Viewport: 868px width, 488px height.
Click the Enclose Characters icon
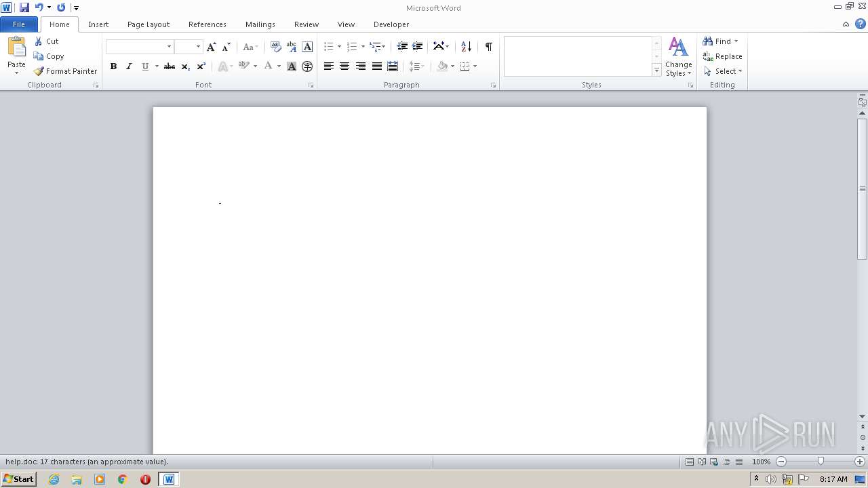pos(307,66)
